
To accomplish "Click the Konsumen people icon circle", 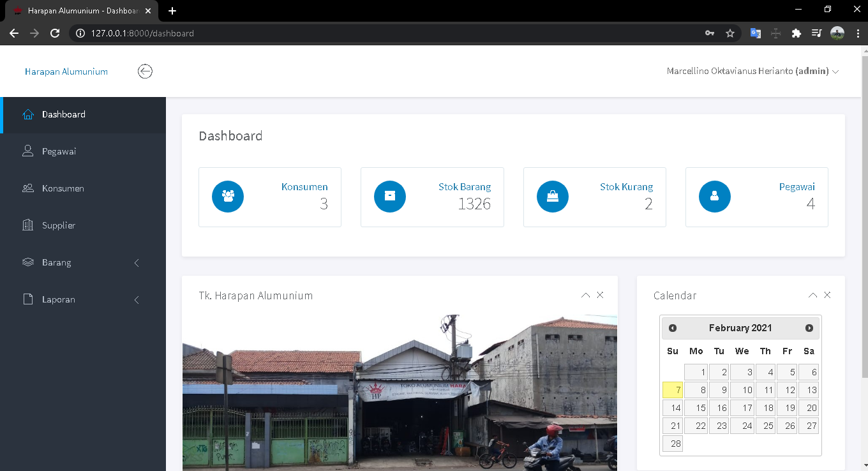I will pos(228,197).
